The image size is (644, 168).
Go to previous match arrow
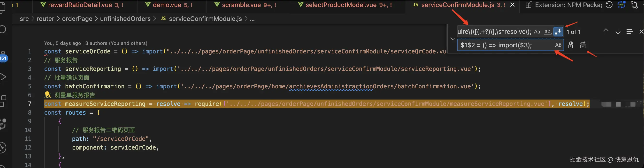coord(606,32)
